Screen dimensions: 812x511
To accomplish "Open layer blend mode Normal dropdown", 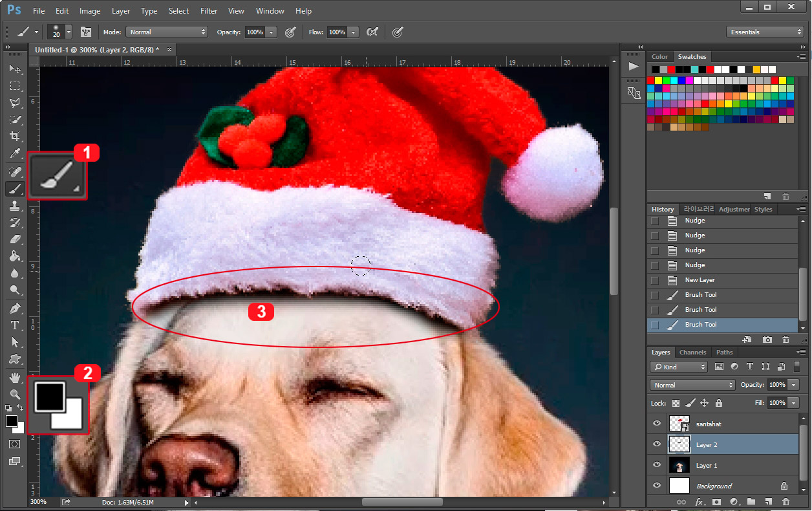I will (692, 385).
